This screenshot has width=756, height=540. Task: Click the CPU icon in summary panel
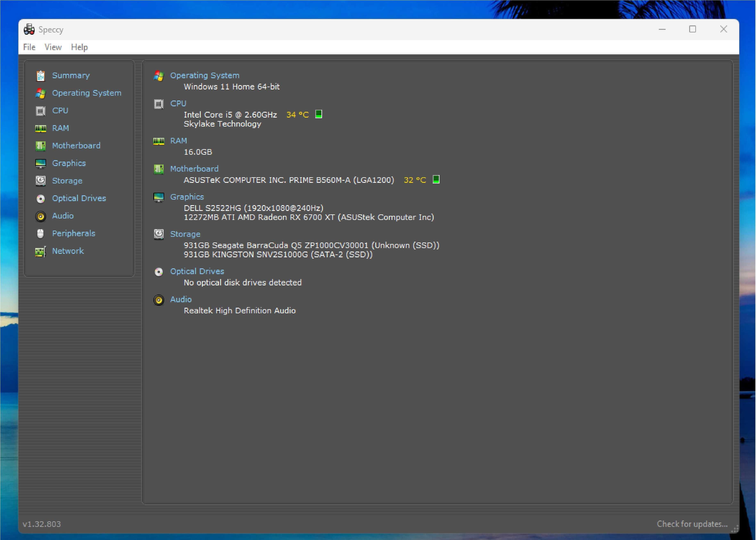point(159,104)
